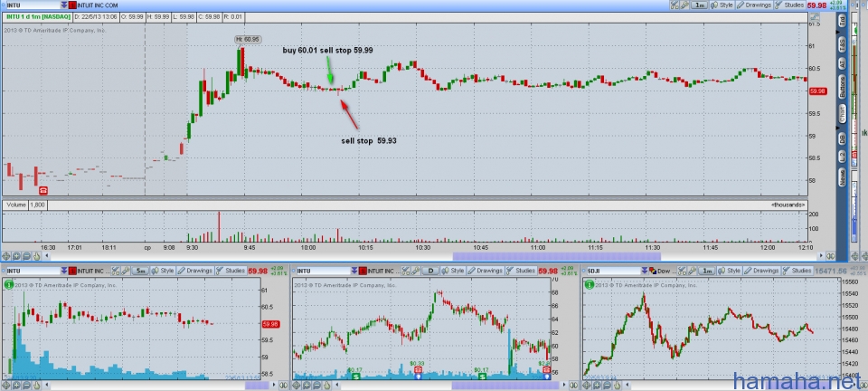
Task: Edit INTU symbol field of daily chart
Action: point(324,271)
